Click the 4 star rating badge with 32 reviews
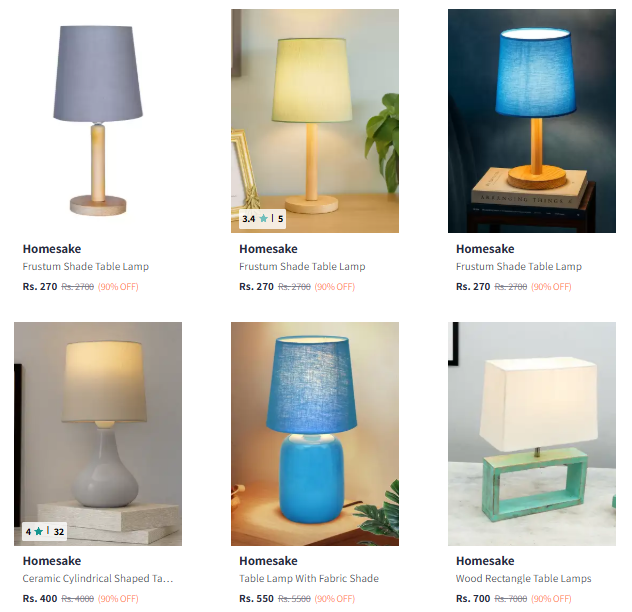This screenshot has height=612, width=632. pyautogui.click(x=45, y=531)
